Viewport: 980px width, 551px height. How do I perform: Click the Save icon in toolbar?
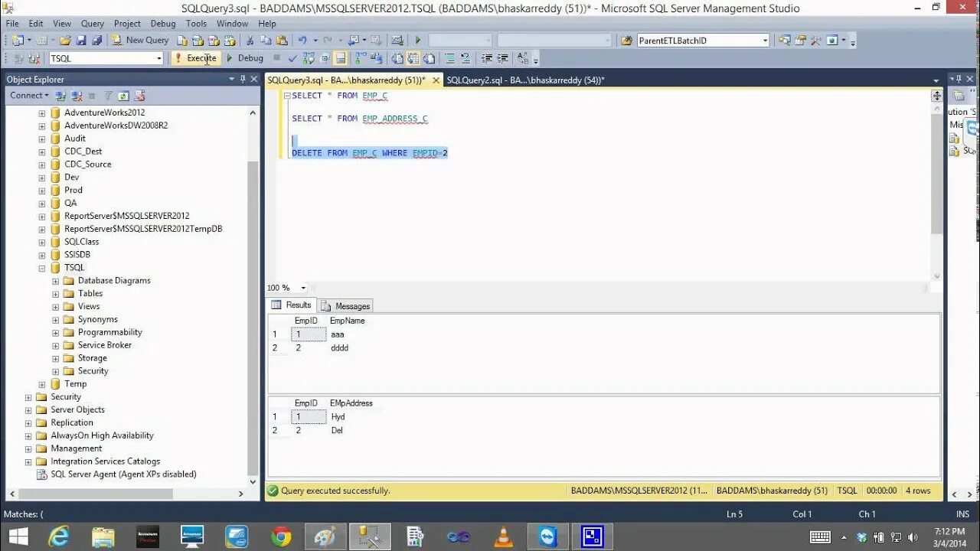click(x=81, y=40)
